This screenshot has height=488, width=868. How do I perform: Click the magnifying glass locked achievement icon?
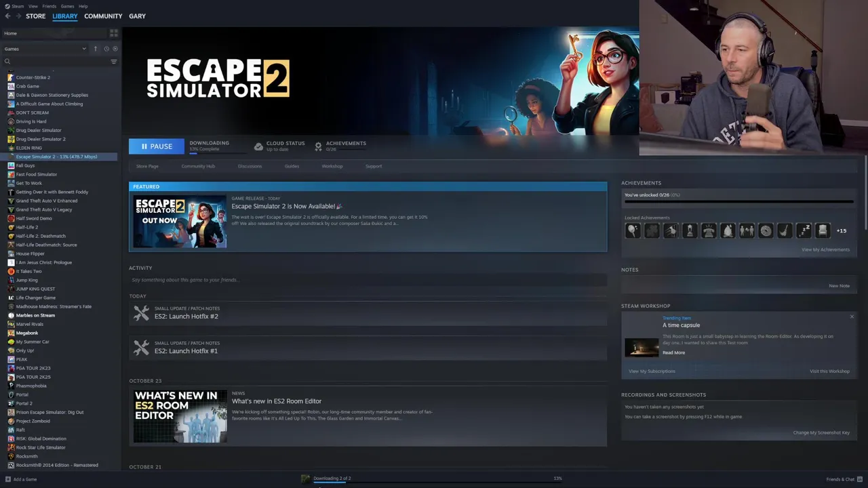(x=633, y=230)
